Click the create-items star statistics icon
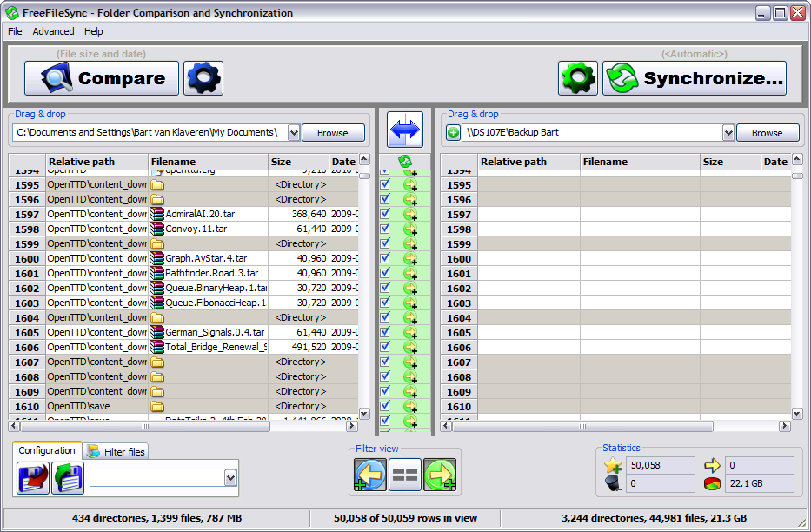Viewport: 811px width, 532px height. click(613, 465)
